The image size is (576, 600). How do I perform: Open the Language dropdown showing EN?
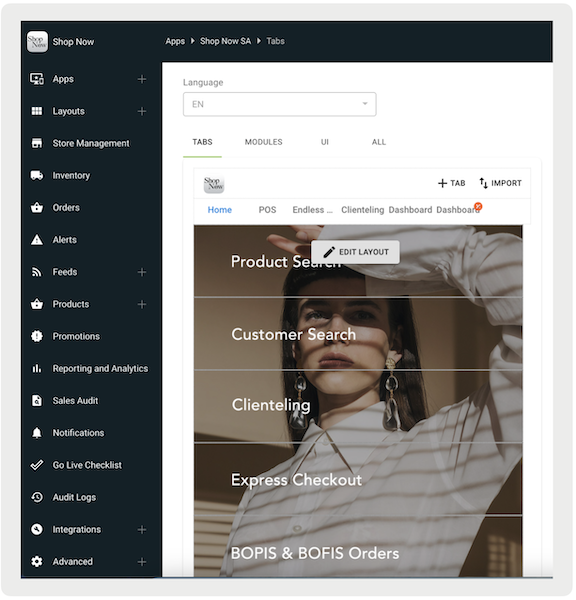tap(279, 104)
